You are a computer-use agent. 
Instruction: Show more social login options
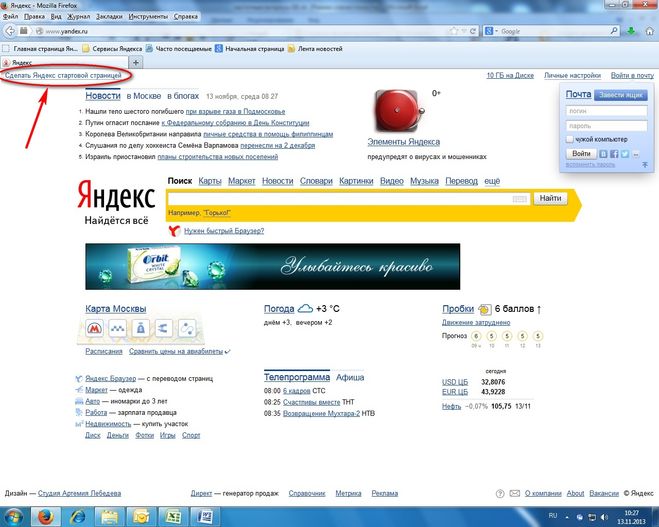click(x=636, y=154)
